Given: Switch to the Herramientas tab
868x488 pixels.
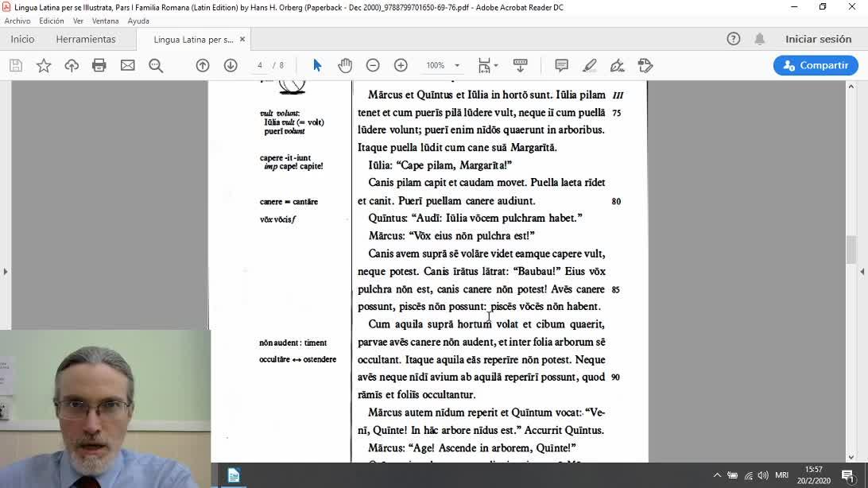Looking at the screenshot, I should tap(86, 39).
